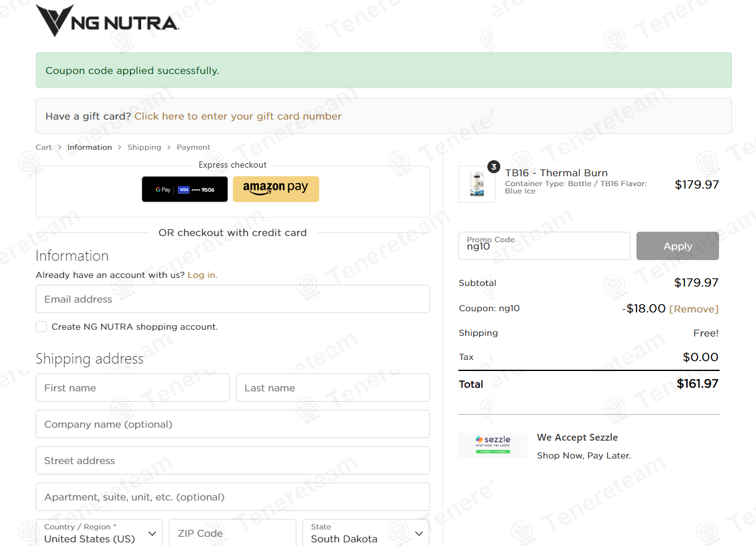Click product line price $179.97
Image resolution: width=756 pixels, height=546 pixels.
pyautogui.click(x=697, y=184)
